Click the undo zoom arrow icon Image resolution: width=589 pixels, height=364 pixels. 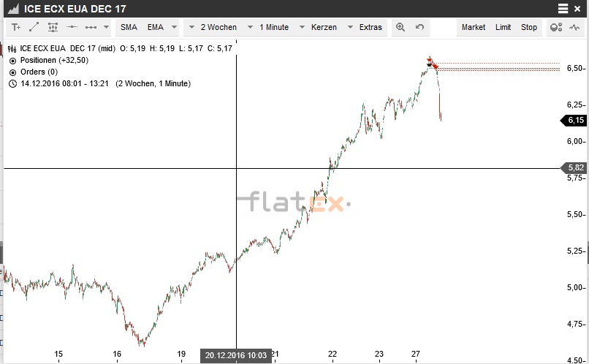coord(419,27)
